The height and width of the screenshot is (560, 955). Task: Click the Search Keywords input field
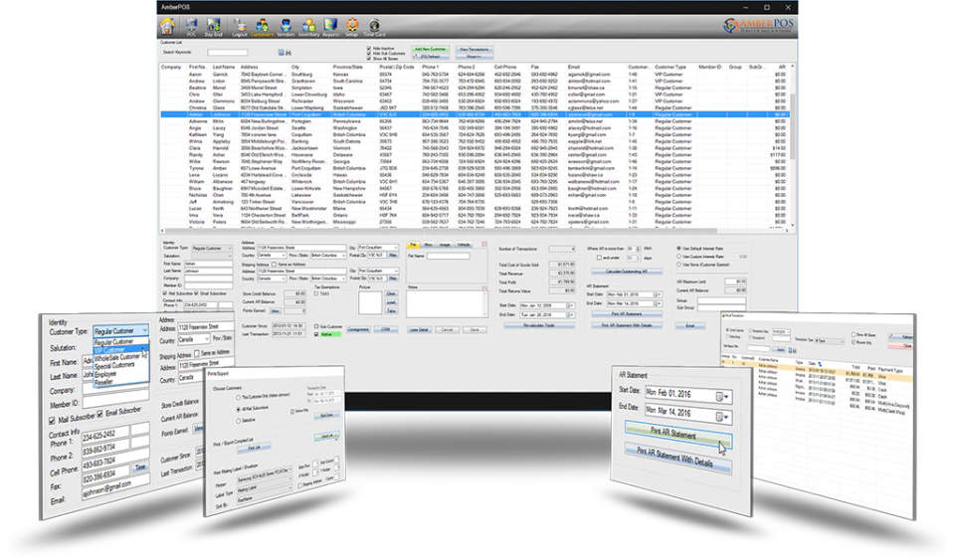point(227,53)
